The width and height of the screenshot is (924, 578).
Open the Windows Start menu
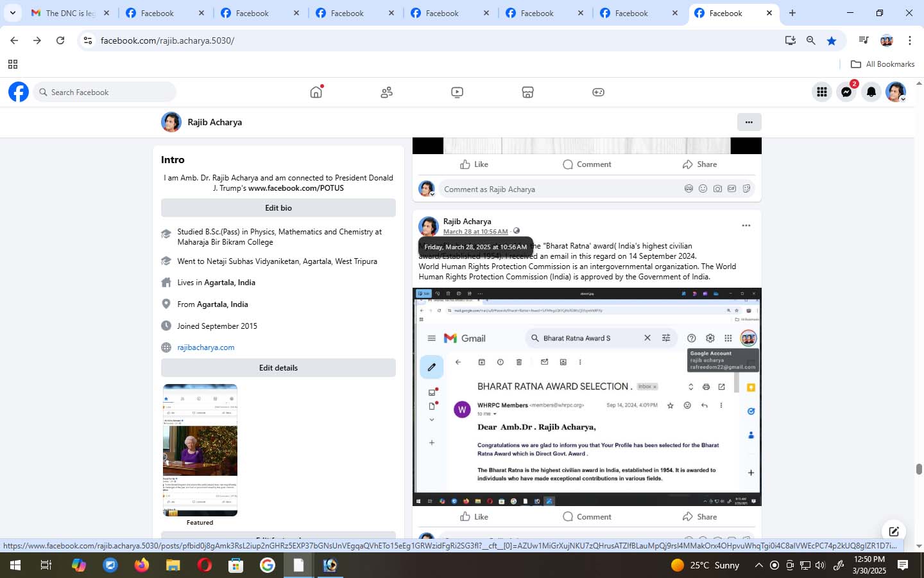tap(15, 565)
